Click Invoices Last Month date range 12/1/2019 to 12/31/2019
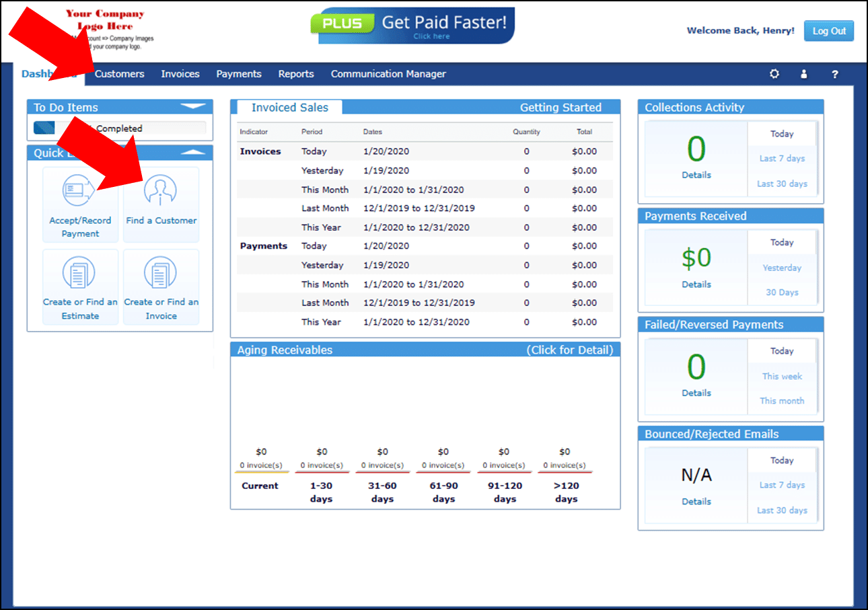The image size is (868, 610). coord(419,208)
